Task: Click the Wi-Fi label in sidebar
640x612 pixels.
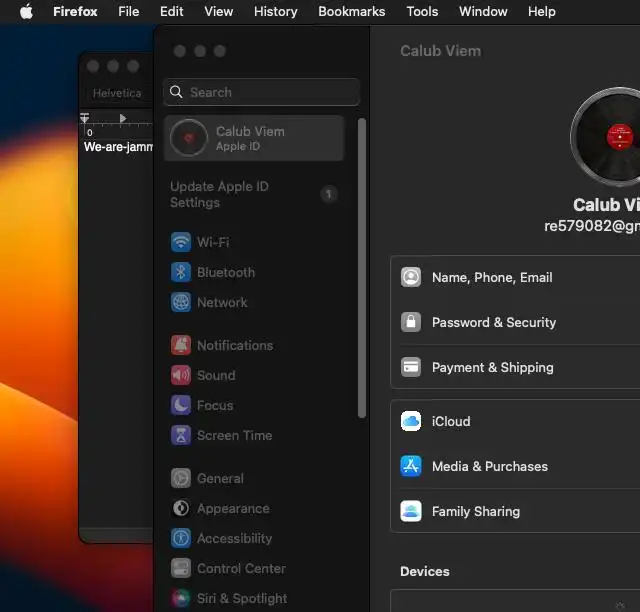Action: [x=213, y=242]
